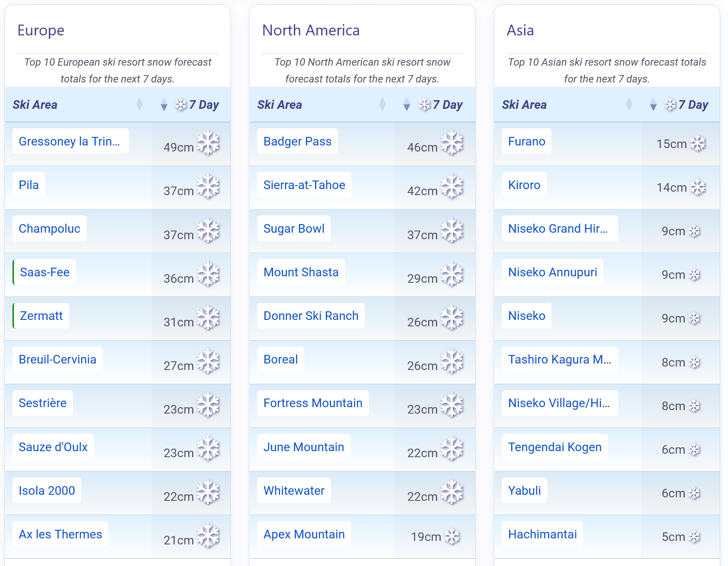Sort North America table by Ski Area

382,104
